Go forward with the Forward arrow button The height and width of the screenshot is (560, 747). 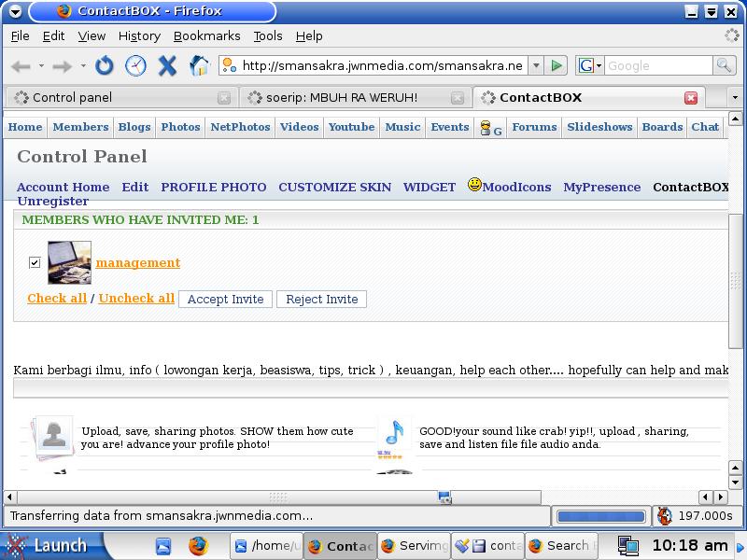coord(63,66)
